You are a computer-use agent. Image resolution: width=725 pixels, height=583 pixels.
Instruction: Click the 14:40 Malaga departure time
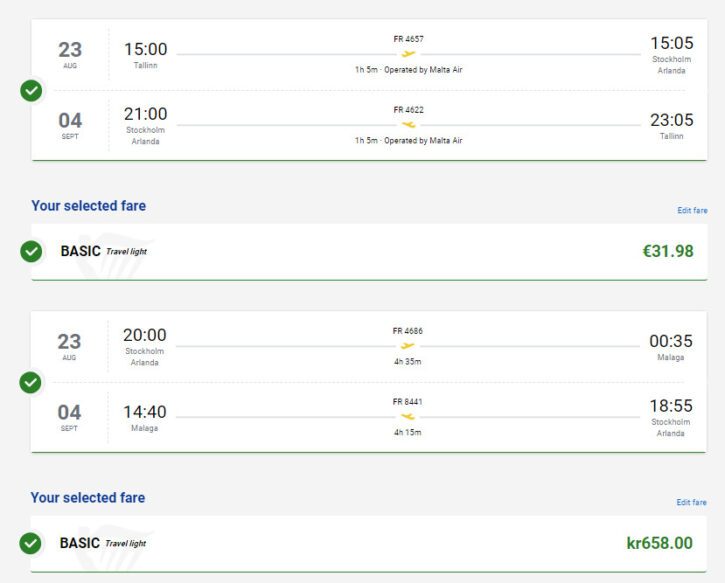tap(145, 411)
